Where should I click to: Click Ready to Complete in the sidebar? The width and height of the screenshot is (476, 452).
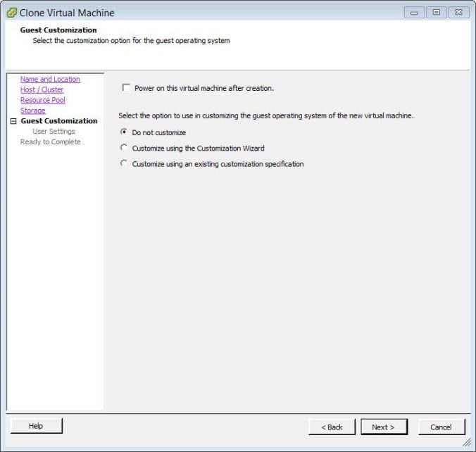(x=51, y=142)
